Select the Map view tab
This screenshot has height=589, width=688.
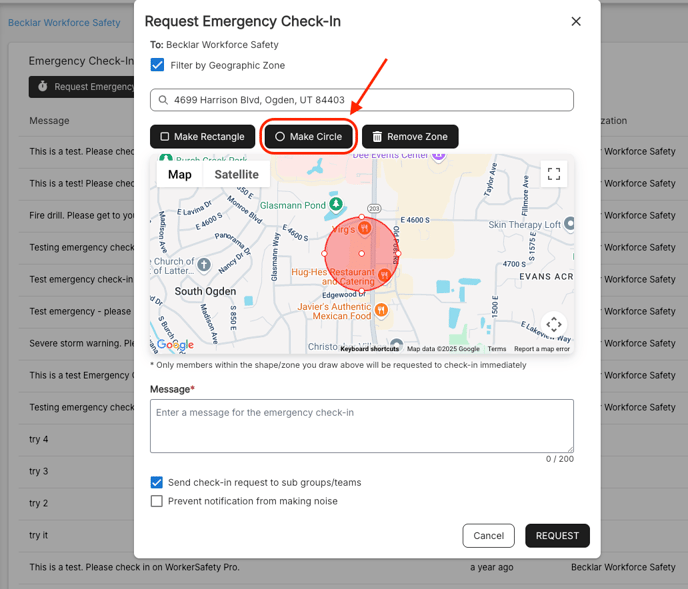click(179, 175)
